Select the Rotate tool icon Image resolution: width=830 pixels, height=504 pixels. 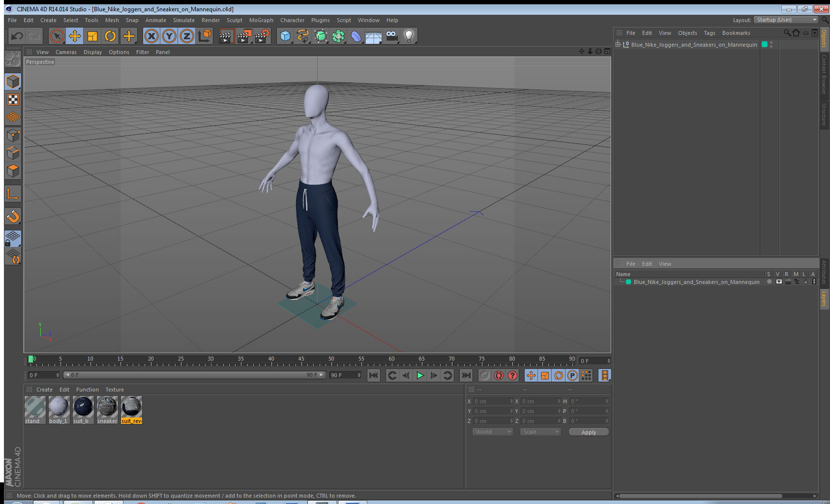(110, 36)
